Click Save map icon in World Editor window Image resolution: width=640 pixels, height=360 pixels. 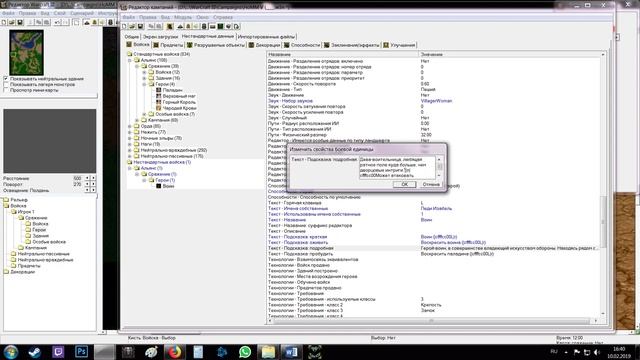coord(20,22)
